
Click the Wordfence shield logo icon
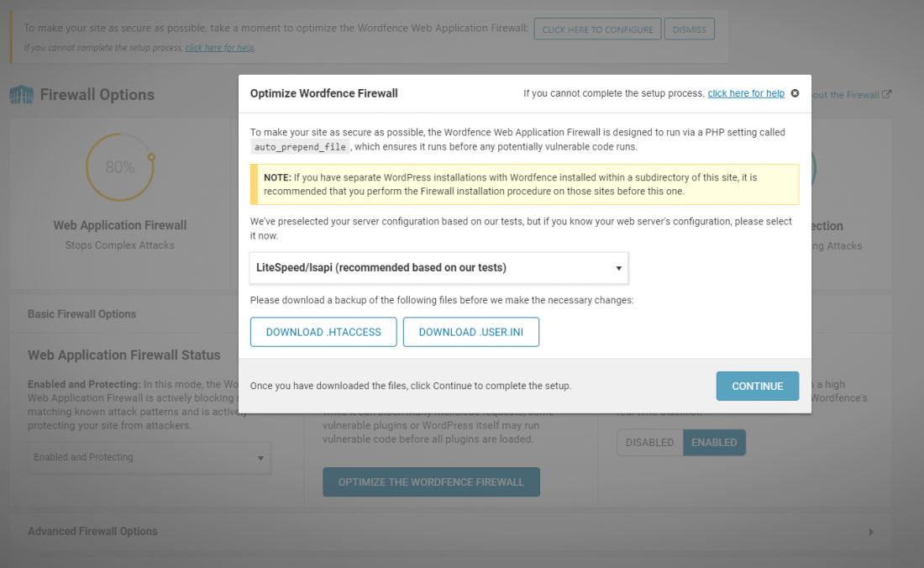coord(21,95)
